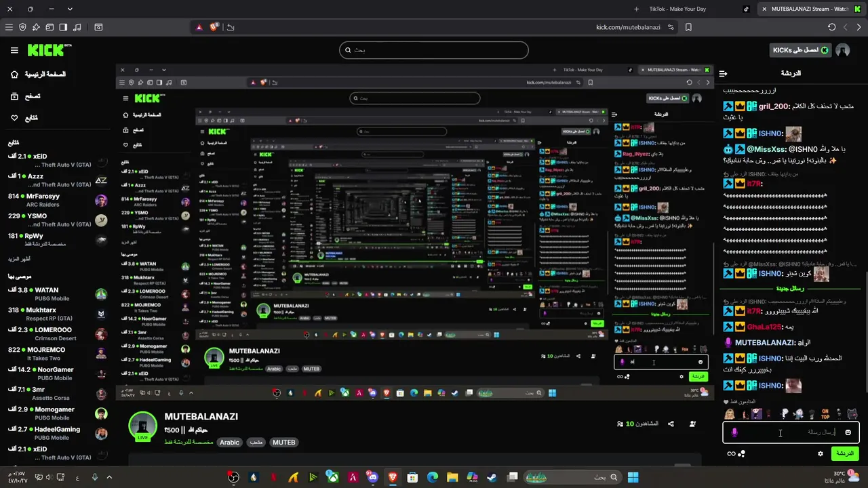868x488 pixels.
Task: Click the follow user icon right of share
Action: pyautogui.click(x=692, y=424)
